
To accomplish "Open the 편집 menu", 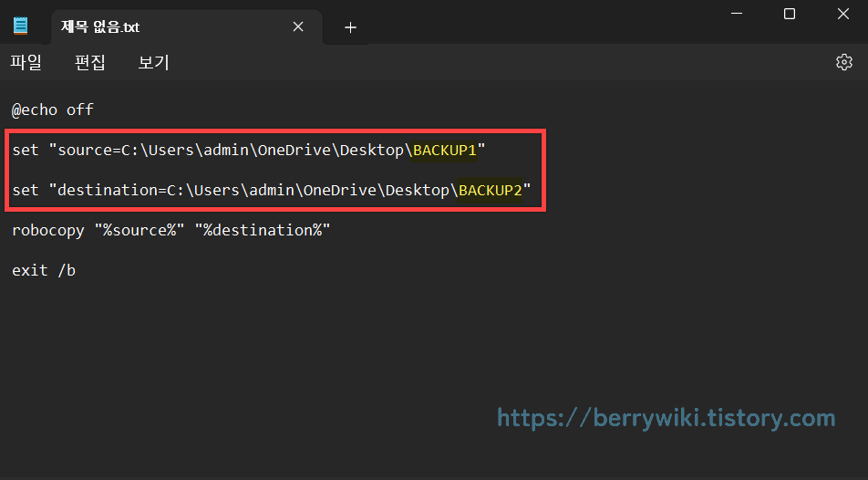I will pos(89,62).
